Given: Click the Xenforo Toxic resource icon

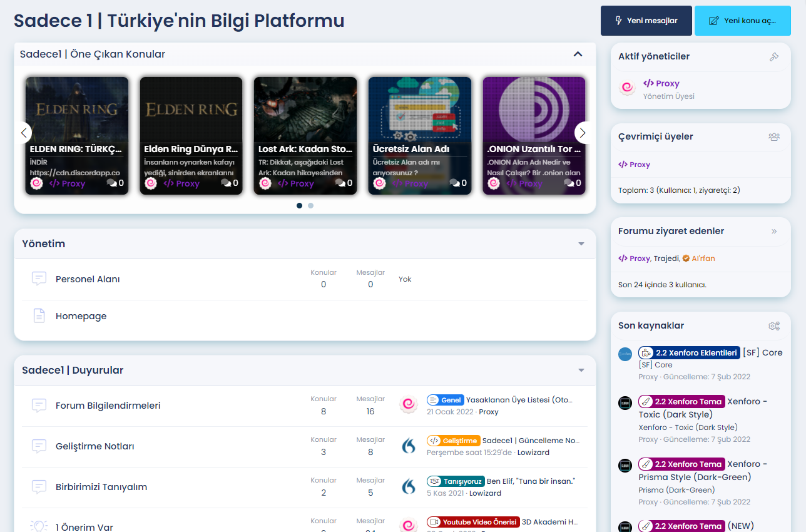Looking at the screenshot, I should [x=625, y=403].
